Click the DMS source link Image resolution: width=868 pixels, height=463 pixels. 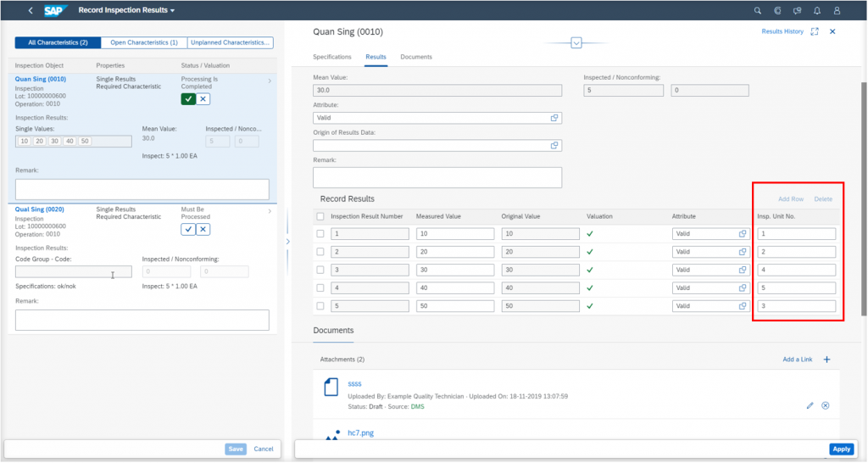click(x=417, y=407)
